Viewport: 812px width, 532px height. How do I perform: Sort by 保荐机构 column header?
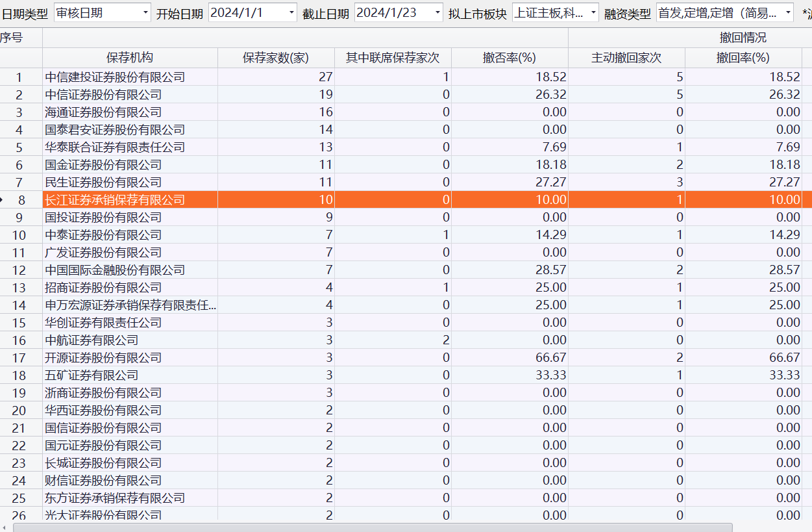pyautogui.click(x=130, y=58)
